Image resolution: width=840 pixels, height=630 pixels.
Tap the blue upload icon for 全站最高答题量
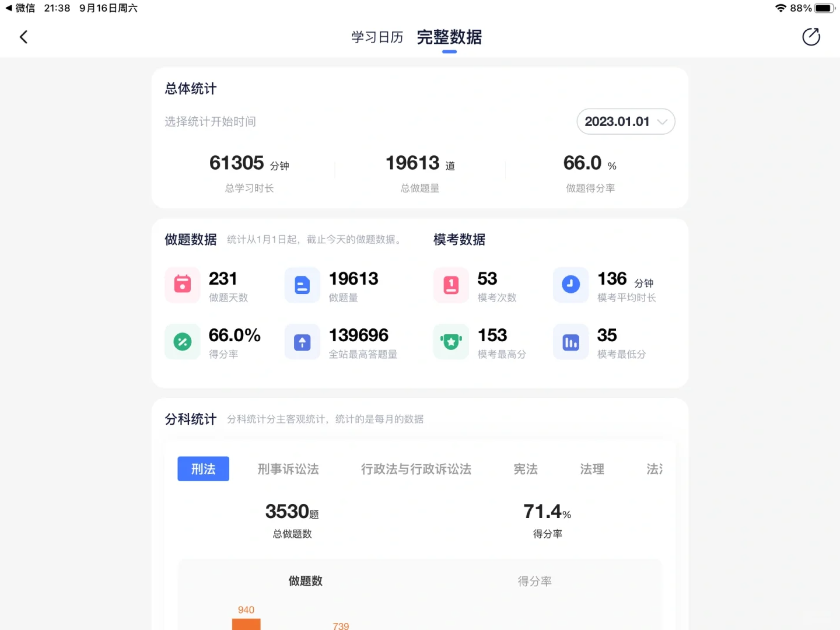302,342
